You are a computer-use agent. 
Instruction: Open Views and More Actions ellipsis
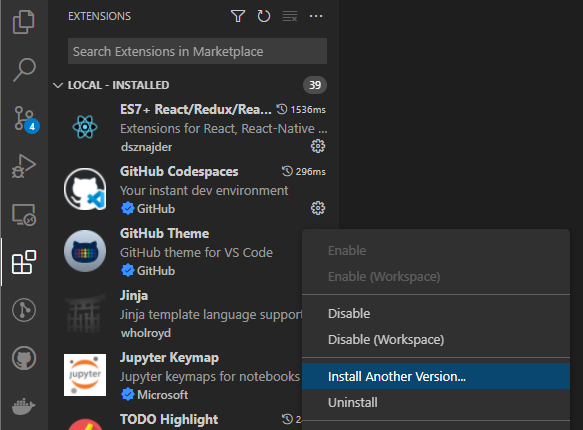click(316, 16)
